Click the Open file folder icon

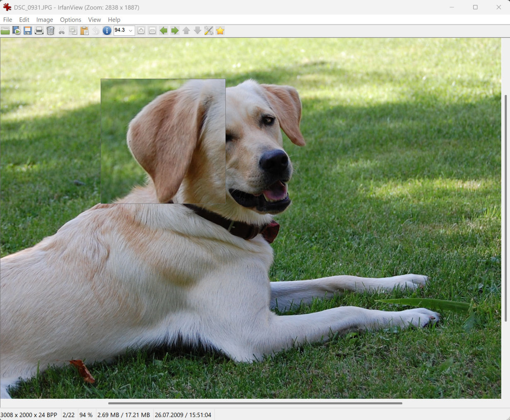(x=5, y=31)
